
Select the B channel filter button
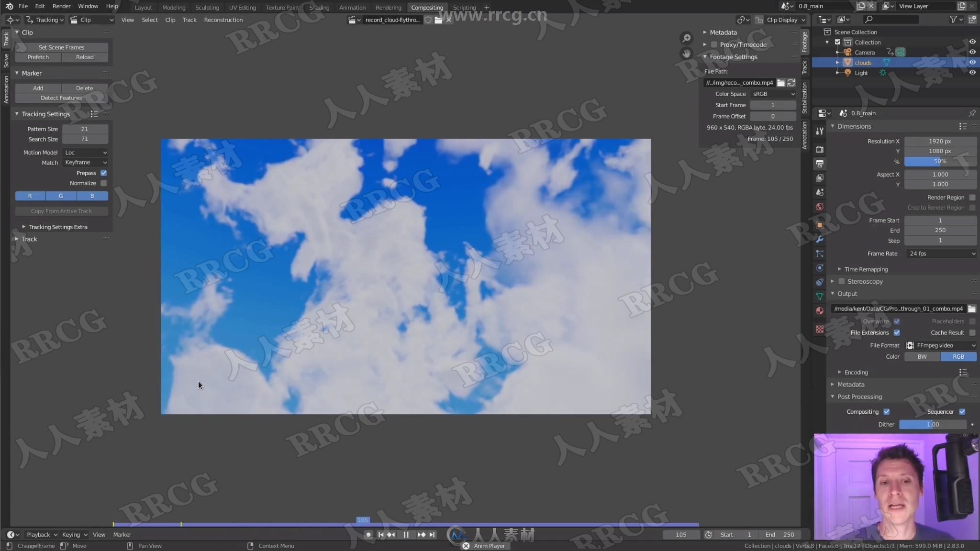point(92,195)
